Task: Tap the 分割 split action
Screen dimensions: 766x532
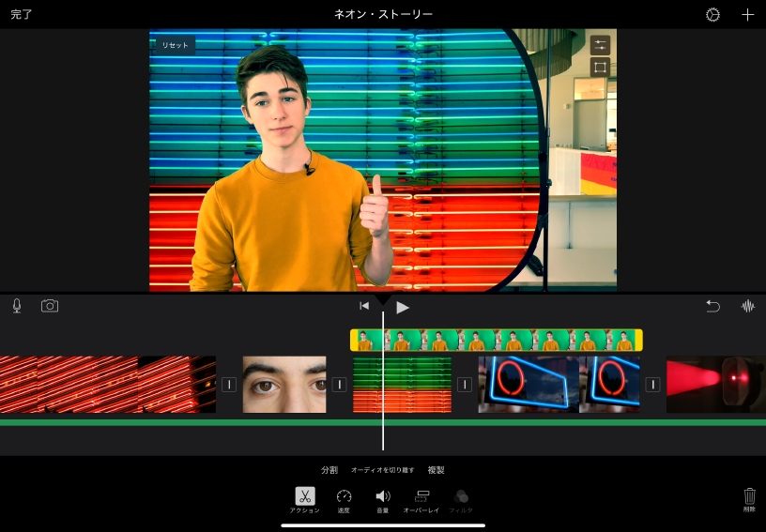Action: point(329,470)
